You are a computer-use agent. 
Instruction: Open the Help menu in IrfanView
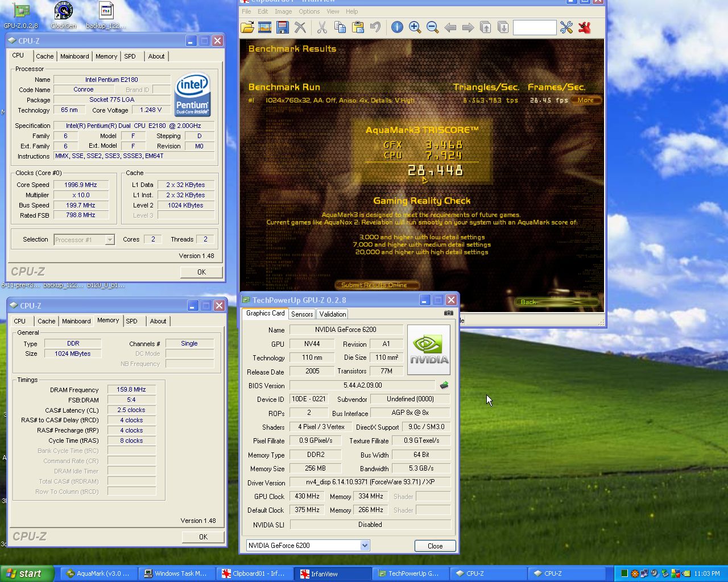[x=352, y=11]
